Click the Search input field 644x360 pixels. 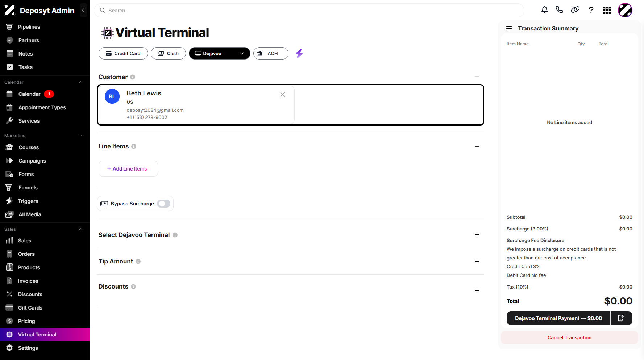click(x=309, y=11)
